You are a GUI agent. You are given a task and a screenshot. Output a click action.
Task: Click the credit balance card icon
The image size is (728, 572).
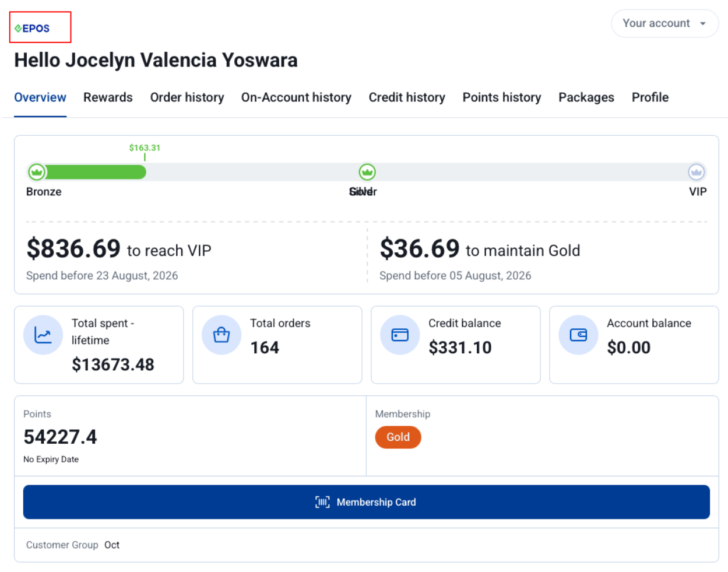pyautogui.click(x=400, y=335)
